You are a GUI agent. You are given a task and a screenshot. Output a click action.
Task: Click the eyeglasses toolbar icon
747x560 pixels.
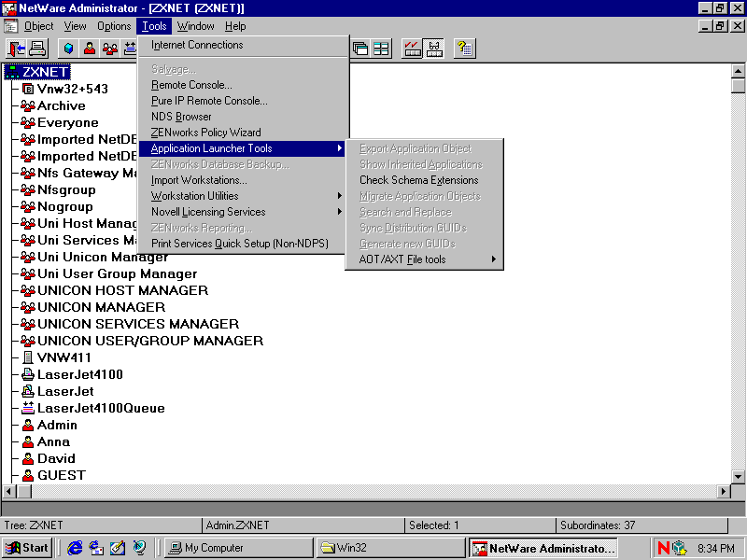click(433, 49)
